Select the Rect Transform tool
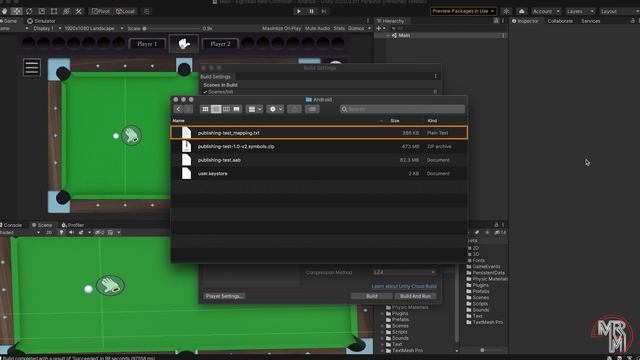Screen dimensions: 640x360 coord(53,11)
